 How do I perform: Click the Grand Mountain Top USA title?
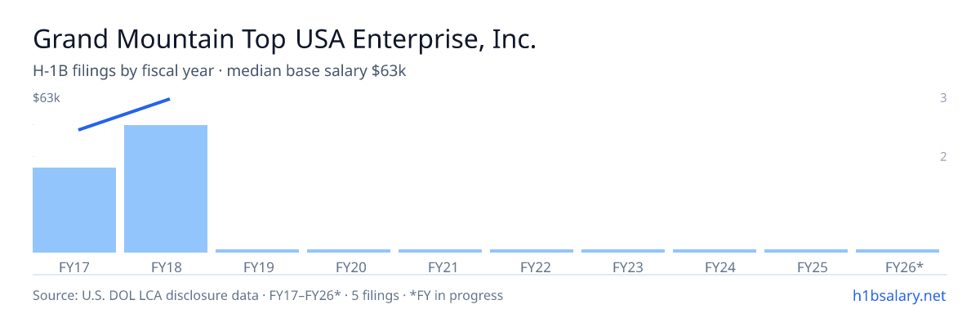point(284,39)
